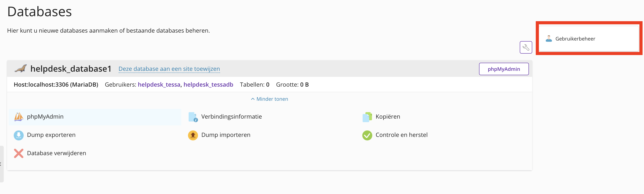Click the Dump importeren upload icon
This screenshot has height=194, width=644.
[193, 135]
